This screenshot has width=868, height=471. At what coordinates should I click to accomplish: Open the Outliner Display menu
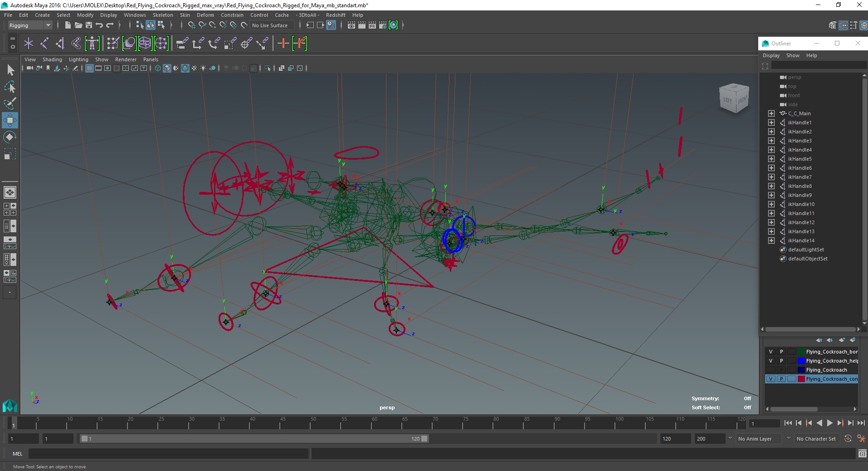(x=771, y=55)
